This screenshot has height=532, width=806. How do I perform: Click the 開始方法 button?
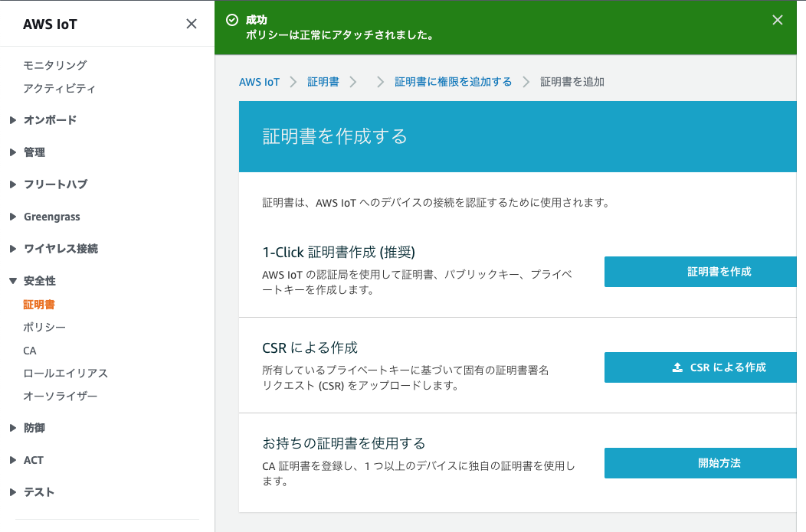point(700,463)
